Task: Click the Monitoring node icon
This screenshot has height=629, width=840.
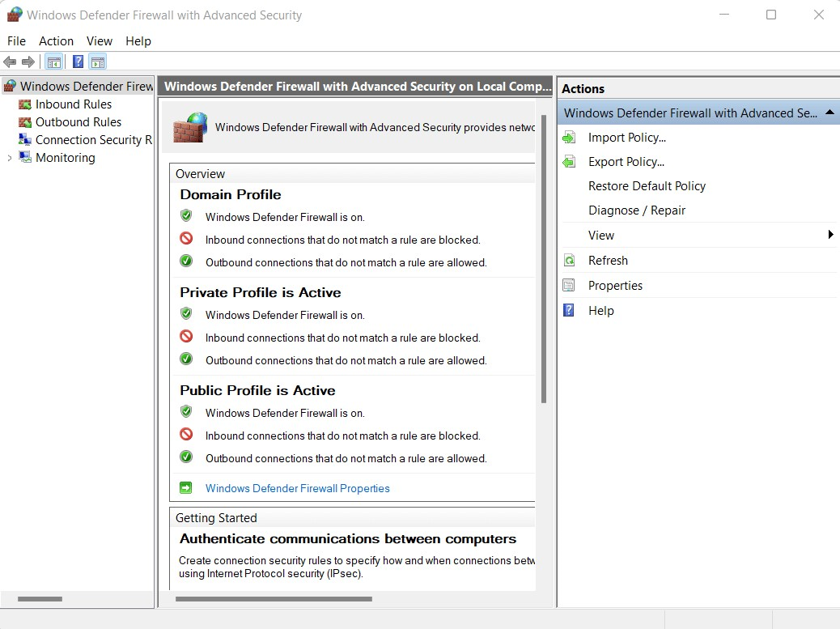Action: click(x=24, y=158)
